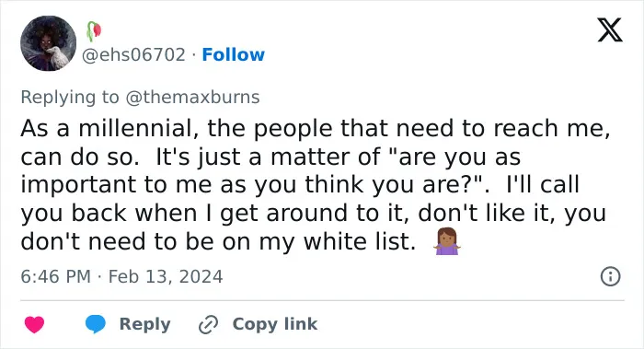Follow the @ehs06702 account
Screen dimensions: 644x349
click(x=234, y=54)
